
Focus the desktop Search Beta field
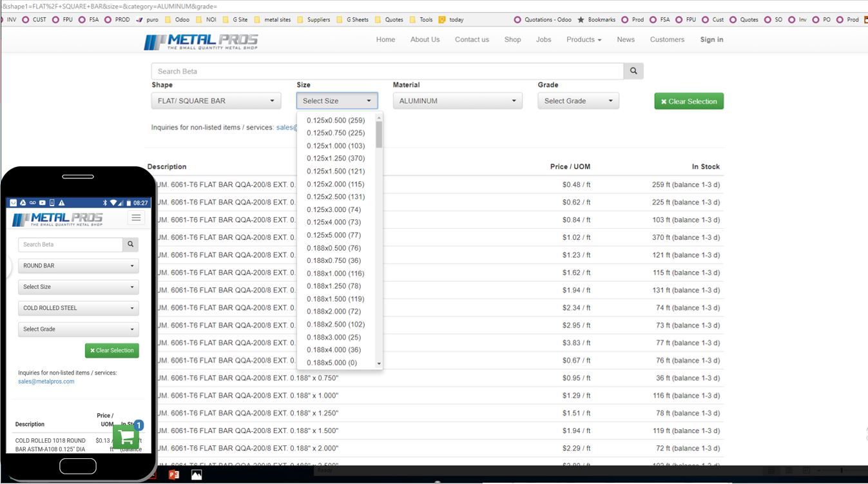pyautogui.click(x=387, y=71)
